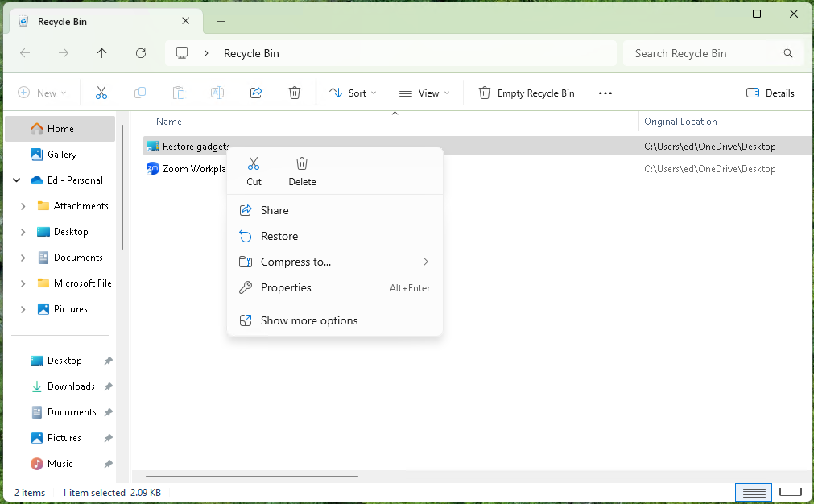Image resolution: width=814 pixels, height=504 pixels.
Task: Click Empty Recycle Bin button
Action: pos(527,93)
